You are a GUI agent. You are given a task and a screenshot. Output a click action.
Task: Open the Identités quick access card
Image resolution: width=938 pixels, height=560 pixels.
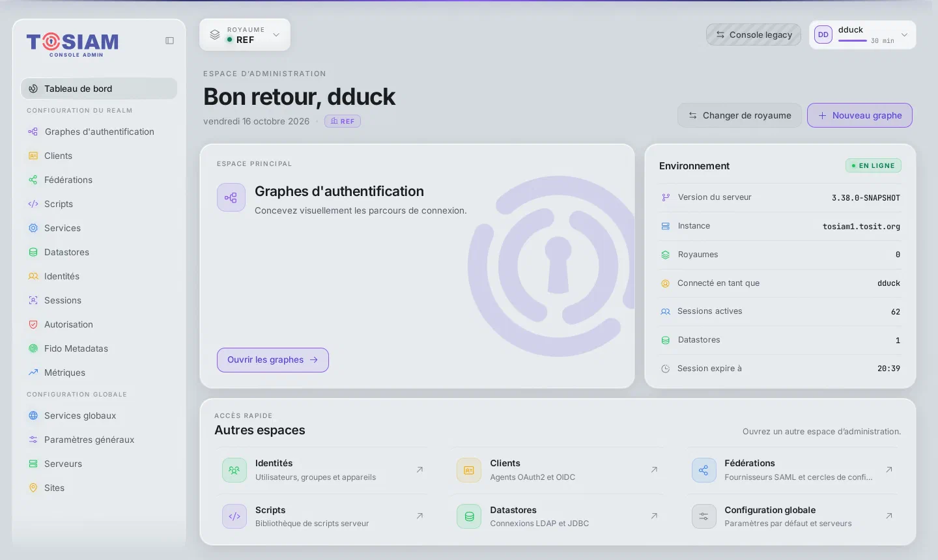point(324,469)
